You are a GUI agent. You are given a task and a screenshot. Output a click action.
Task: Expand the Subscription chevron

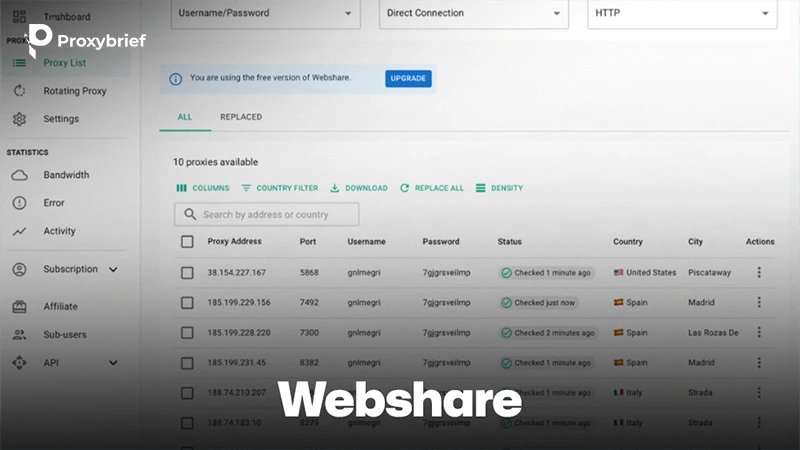pos(113,269)
